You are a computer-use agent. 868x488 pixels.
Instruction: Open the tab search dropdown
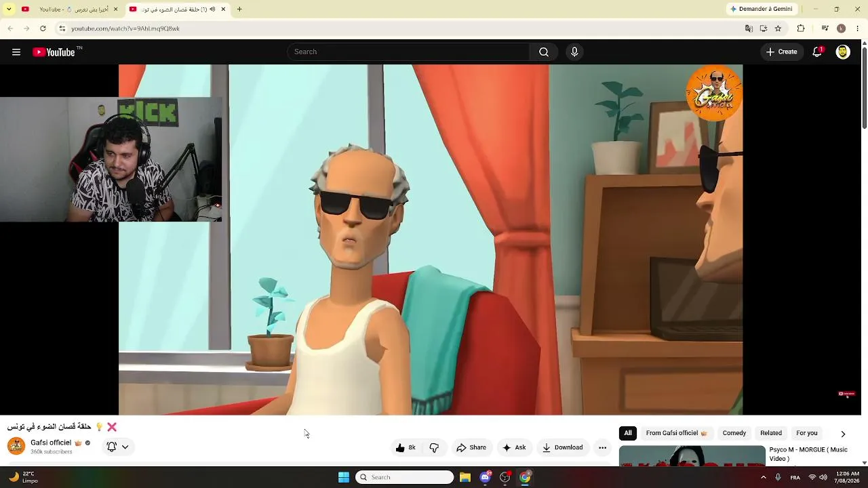click(9, 9)
